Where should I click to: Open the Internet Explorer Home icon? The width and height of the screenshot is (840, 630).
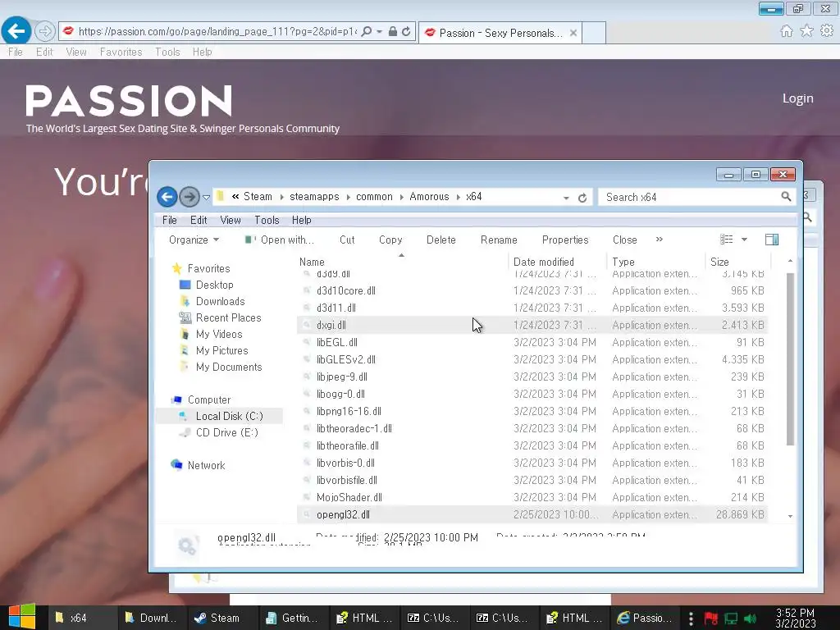point(786,31)
